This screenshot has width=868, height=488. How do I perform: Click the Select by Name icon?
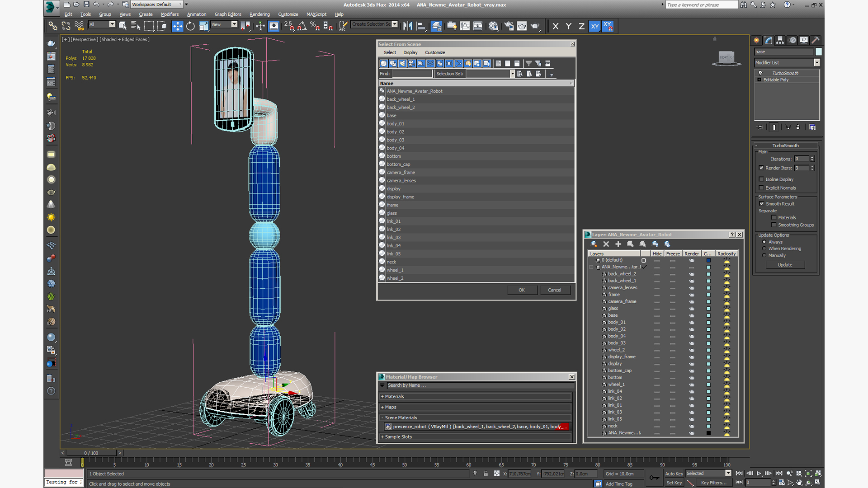[x=135, y=26]
